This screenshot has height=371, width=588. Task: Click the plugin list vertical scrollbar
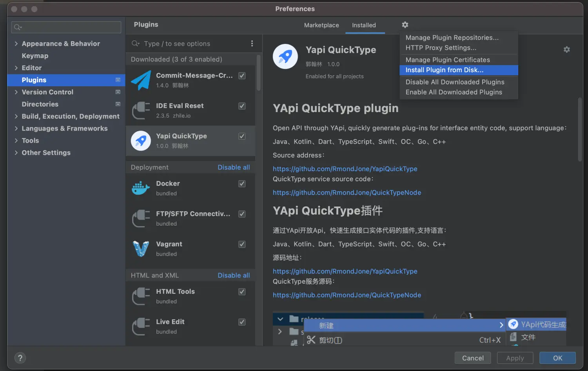pyautogui.click(x=258, y=73)
